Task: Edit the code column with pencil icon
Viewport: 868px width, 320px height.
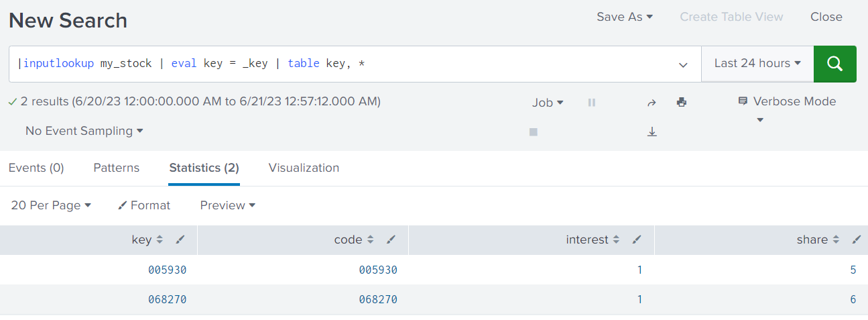Action: (391, 239)
